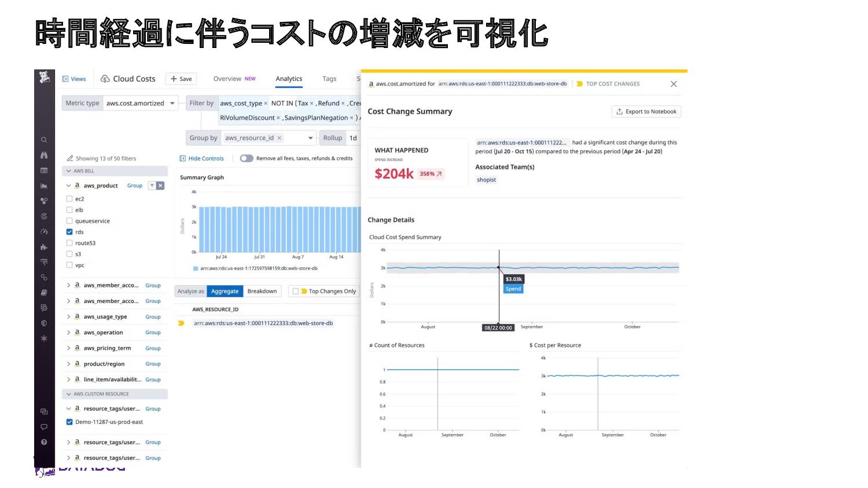Uncheck the rds product filter
Screen dimensions: 868x488
(x=69, y=232)
